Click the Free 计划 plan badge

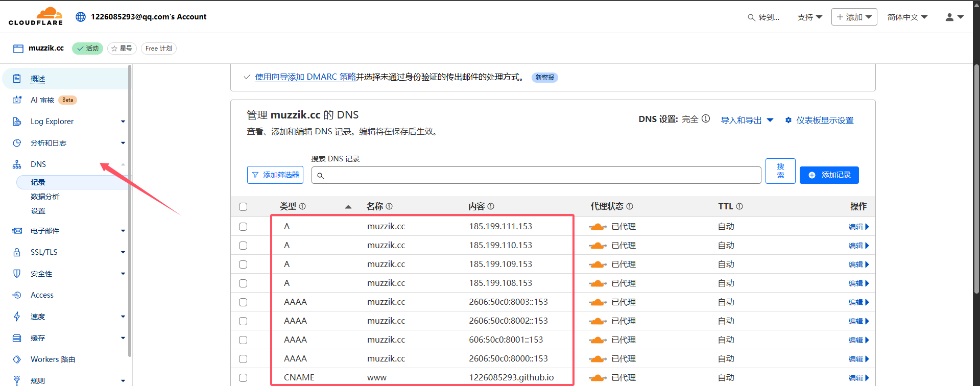pyautogui.click(x=158, y=49)
